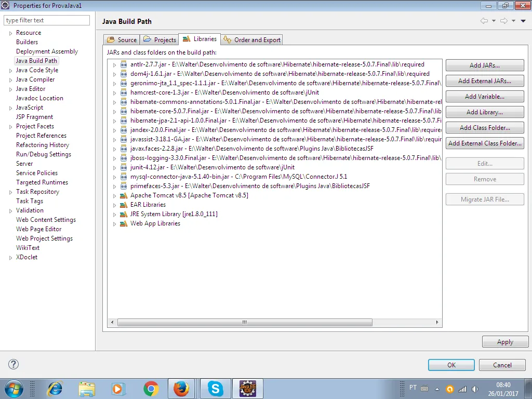
Task: Click the jar icon beside junit-4.12.jar
Action: pos(124,167)
